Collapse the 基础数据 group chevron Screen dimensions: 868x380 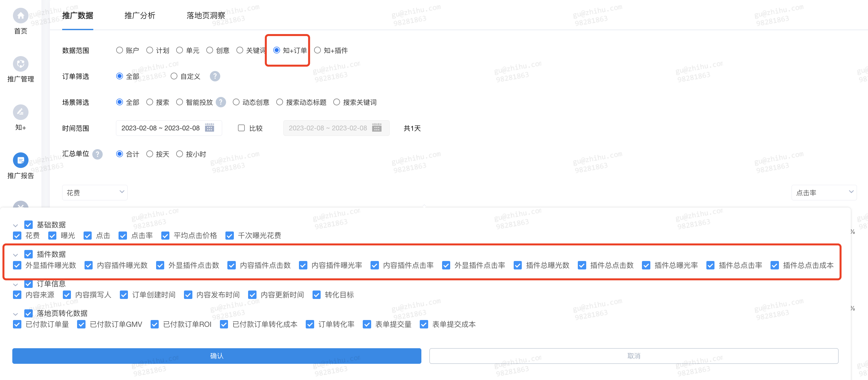coord(16,226)
